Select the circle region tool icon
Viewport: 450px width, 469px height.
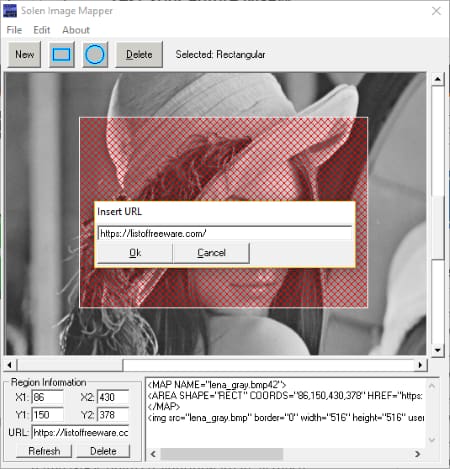click(x=95, y=54)
